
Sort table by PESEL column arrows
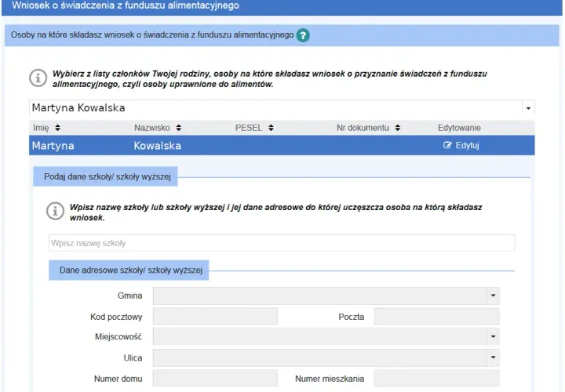[271, 128]
